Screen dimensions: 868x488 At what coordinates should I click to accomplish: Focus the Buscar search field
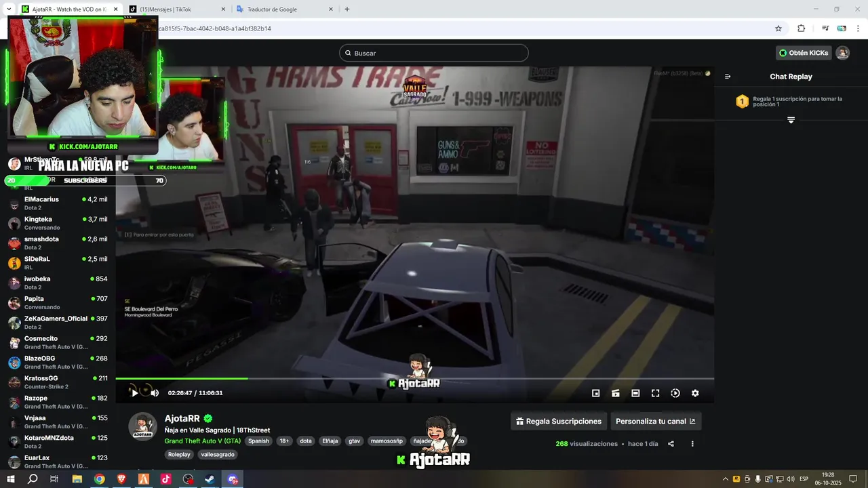point(434,53)
